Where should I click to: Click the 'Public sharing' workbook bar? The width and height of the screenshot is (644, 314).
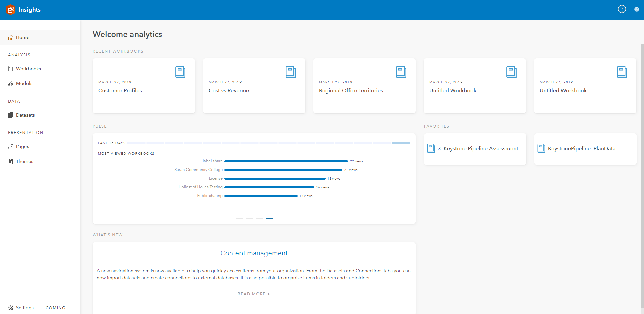coord(261,196)
